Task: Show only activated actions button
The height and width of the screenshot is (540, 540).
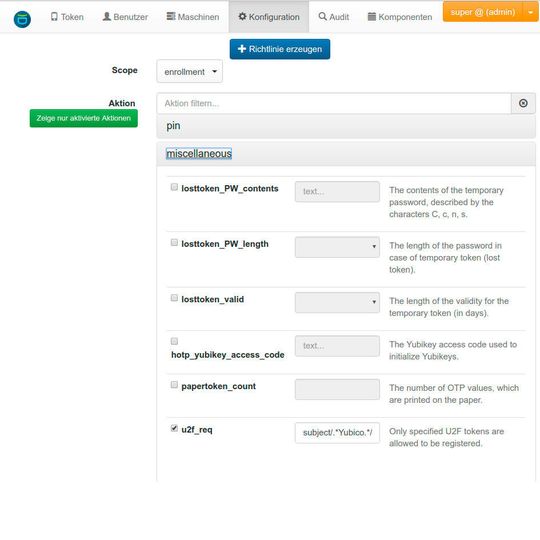Action: tap(84, 118)
